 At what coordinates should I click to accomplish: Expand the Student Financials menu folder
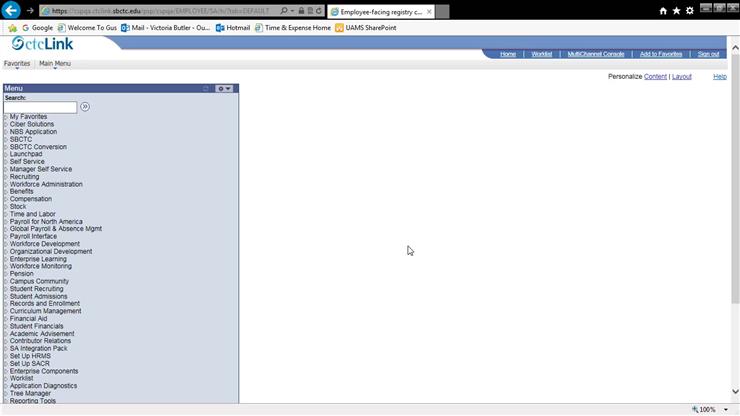coord(36,326)
